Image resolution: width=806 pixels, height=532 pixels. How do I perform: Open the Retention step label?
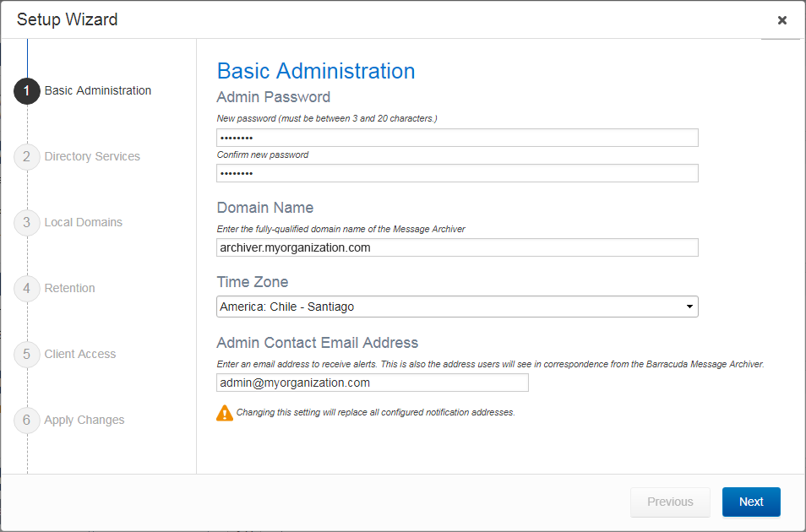point(69,288)
